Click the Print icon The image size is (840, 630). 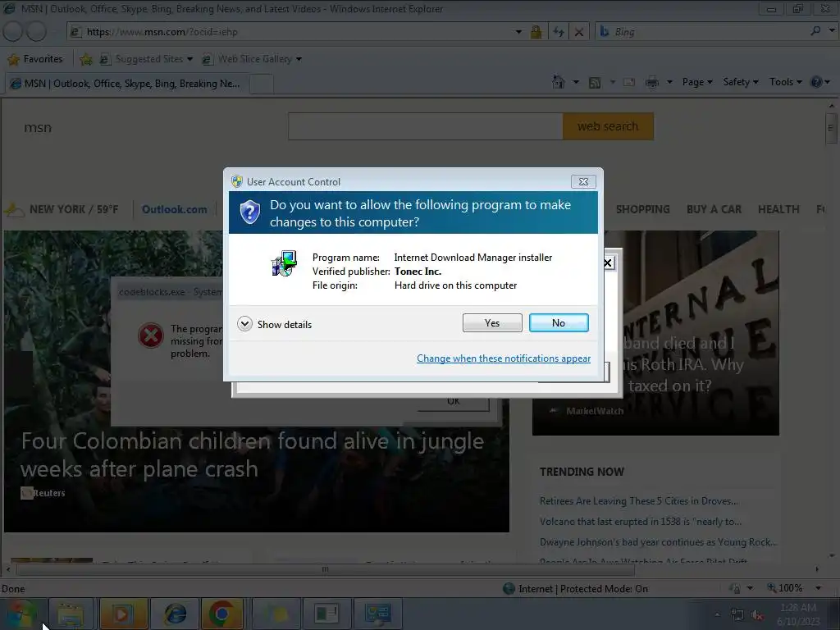click(652, 83)
